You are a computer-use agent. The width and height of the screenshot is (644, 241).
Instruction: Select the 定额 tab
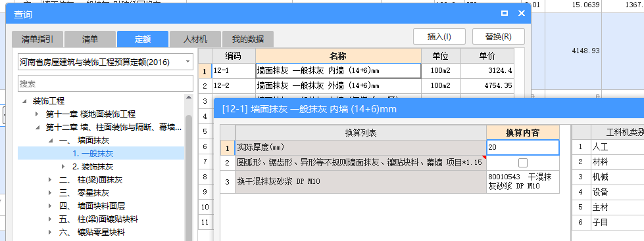(x=143, y=39)
